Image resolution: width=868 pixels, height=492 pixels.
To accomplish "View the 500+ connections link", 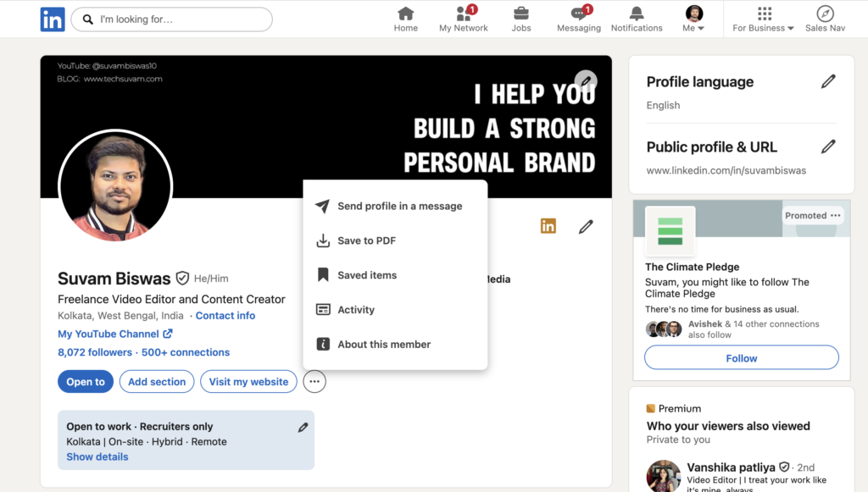I will coord(186,352).
